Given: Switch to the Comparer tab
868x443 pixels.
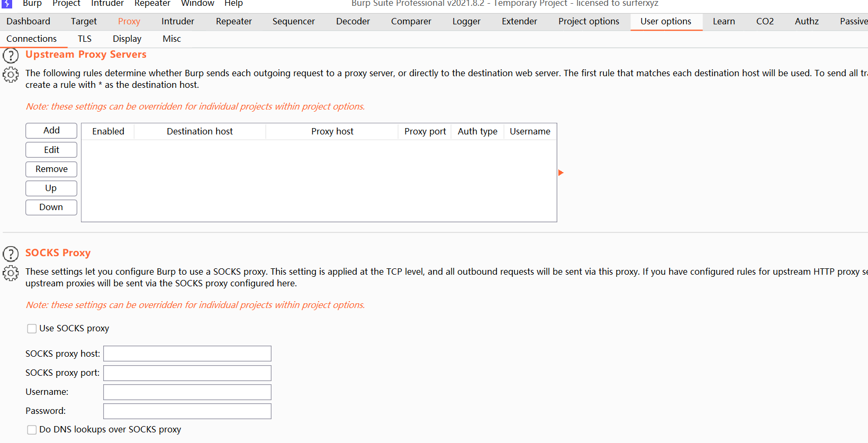Looking at the screenshot, I should pyautogui.click(x=411, y=21).
